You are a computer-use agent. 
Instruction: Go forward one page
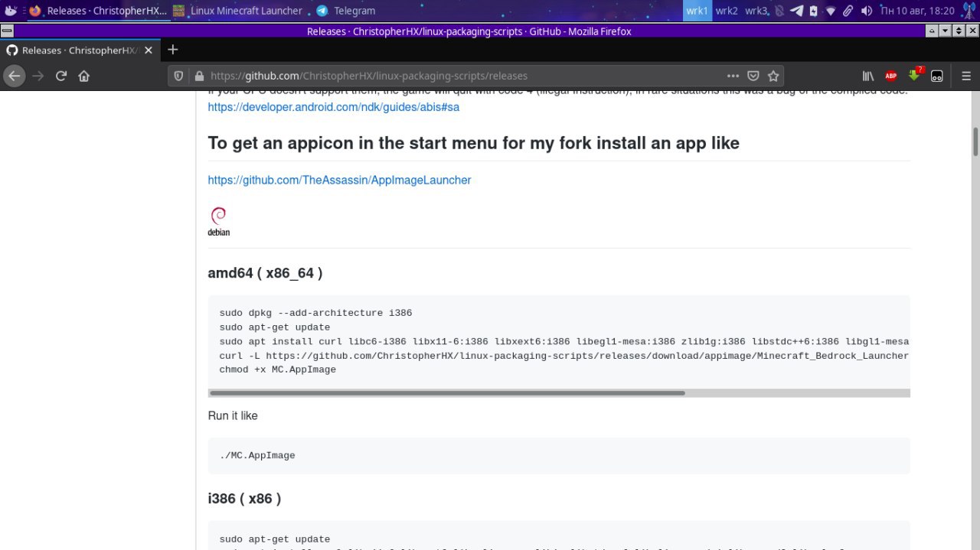coord(38,76)
